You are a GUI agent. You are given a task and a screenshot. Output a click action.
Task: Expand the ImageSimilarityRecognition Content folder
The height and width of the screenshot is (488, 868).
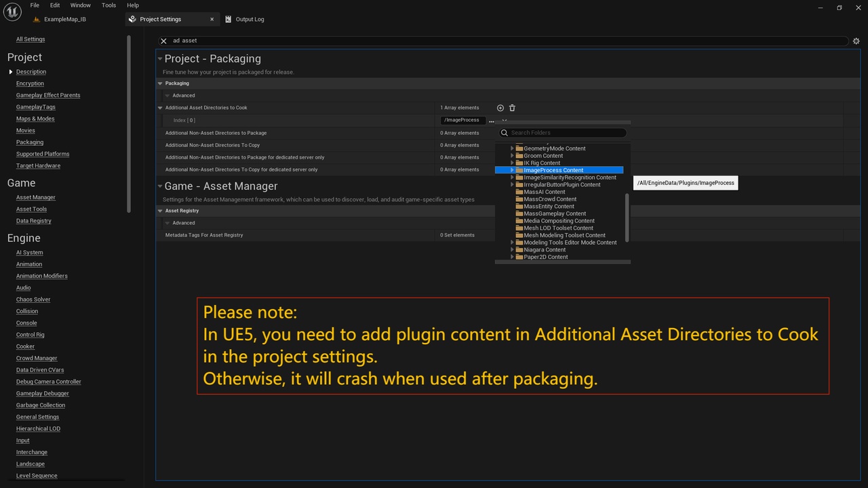tap(513, 178)
